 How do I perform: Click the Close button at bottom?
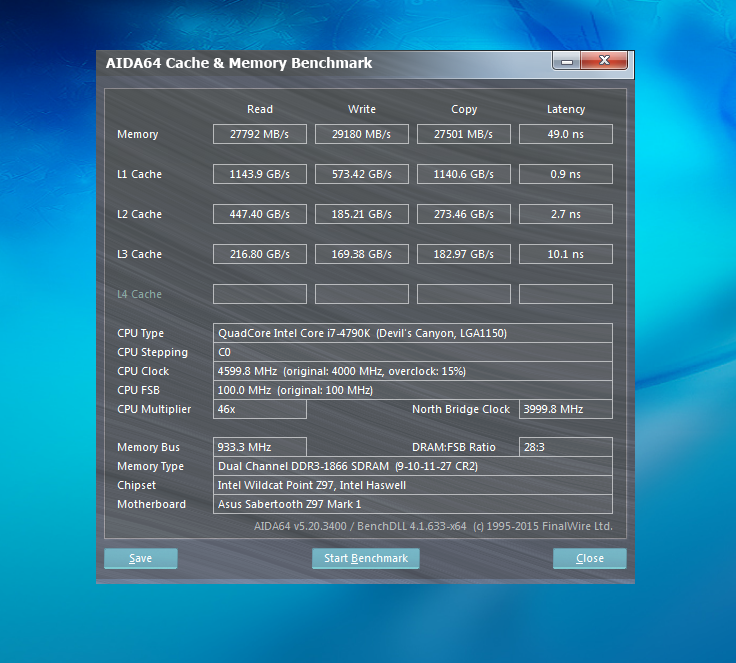point(590,558)
